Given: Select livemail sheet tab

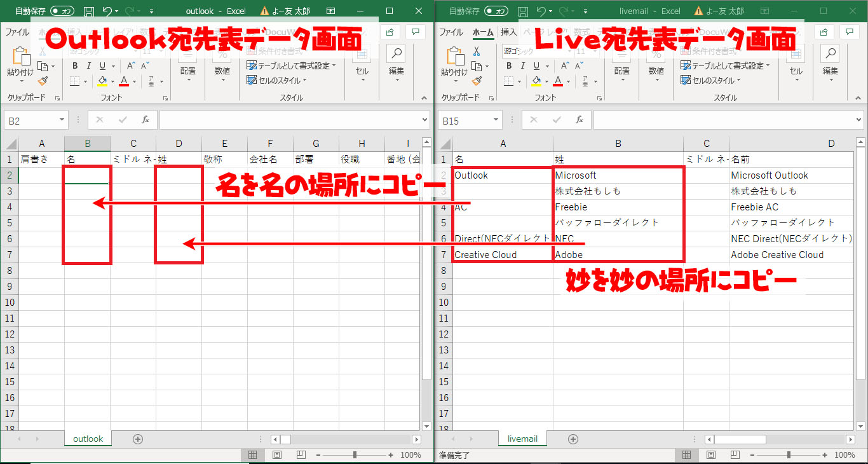Looking at the screenshot, I should point(522,439).
